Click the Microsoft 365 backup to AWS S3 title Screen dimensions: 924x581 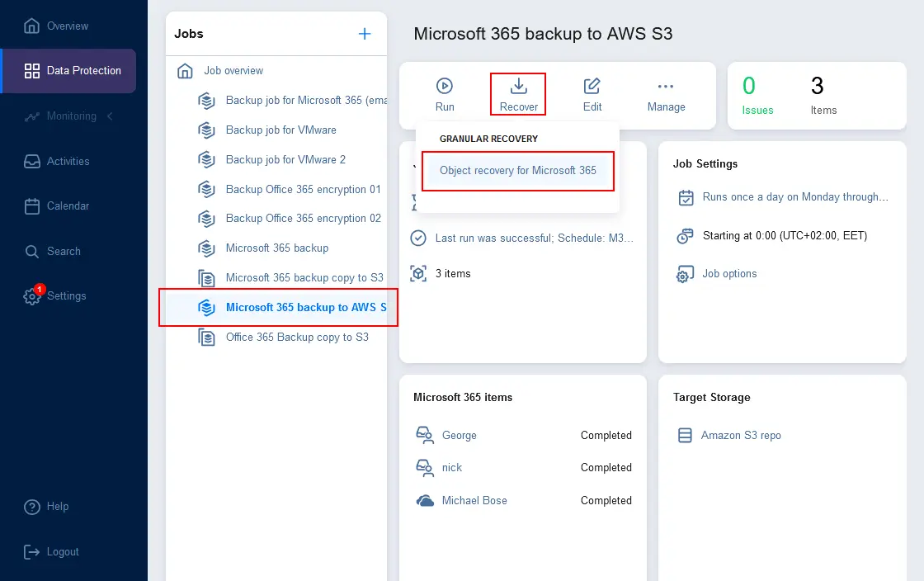[543, 34]
